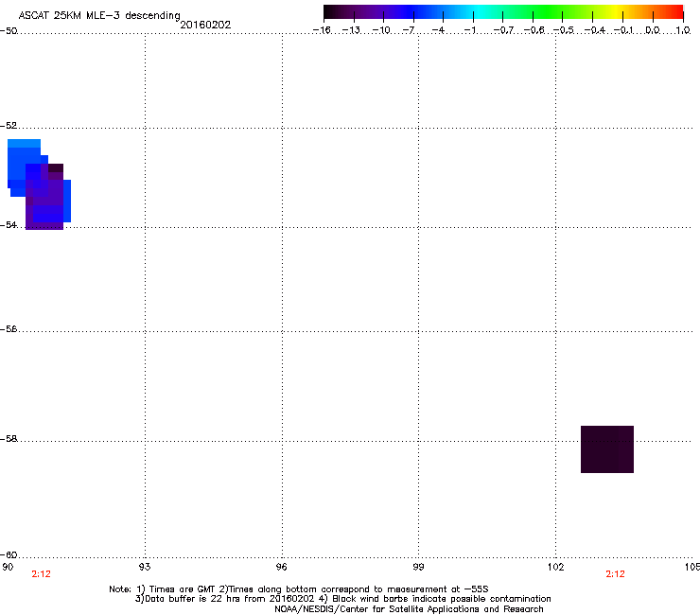Click the 102 longitude label

555,567
